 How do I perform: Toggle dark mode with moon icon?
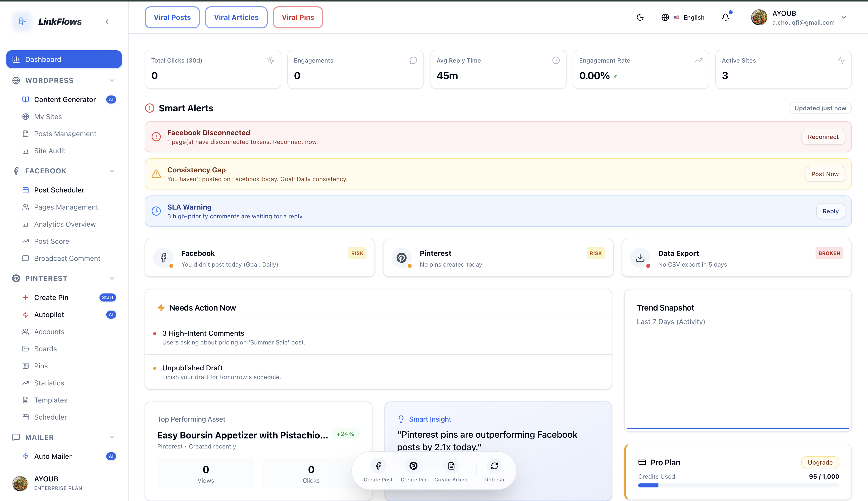[x=640, y=18]
